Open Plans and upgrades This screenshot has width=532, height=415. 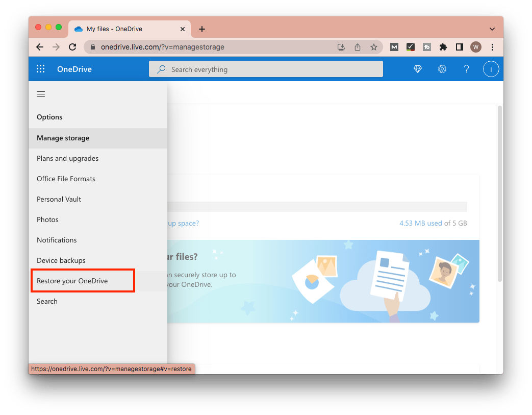[68, 159]
